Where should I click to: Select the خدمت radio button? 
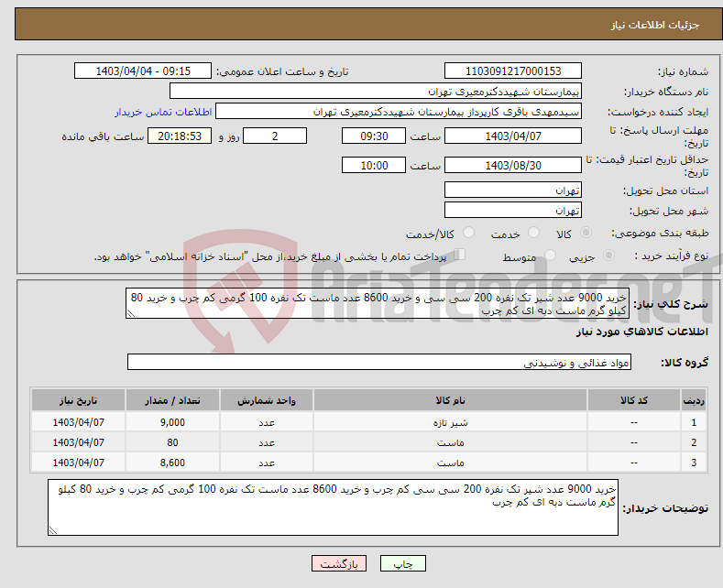(533, 233)
